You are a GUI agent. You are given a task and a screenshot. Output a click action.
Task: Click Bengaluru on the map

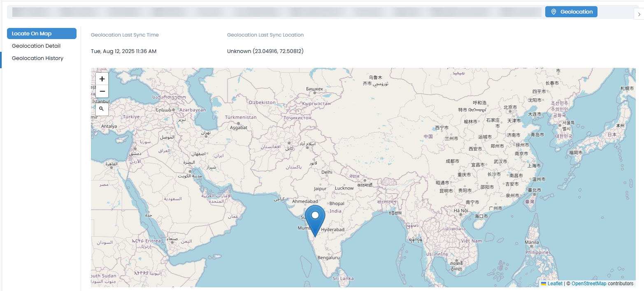pos(329,258)
